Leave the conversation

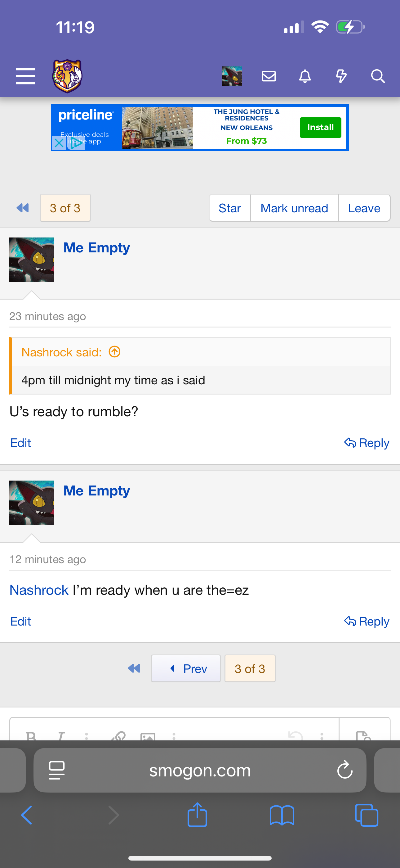pyautogui.click(x=364, y=208)
